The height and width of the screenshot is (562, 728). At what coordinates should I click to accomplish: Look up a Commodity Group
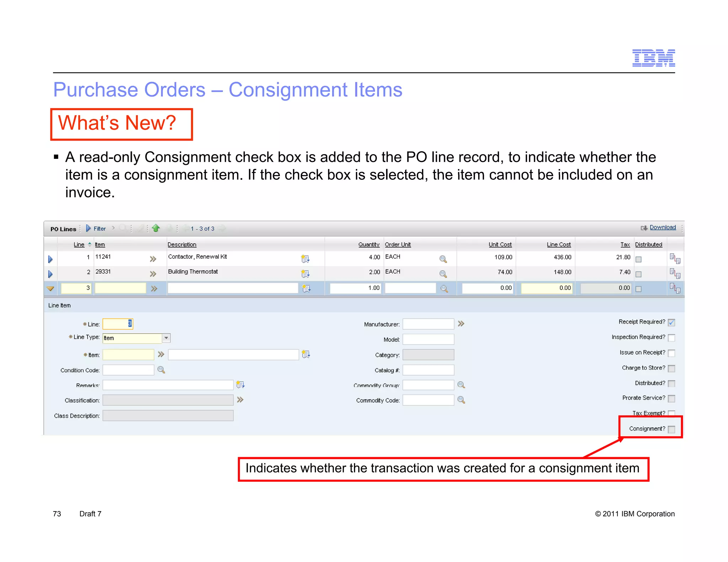pos(461,385)
